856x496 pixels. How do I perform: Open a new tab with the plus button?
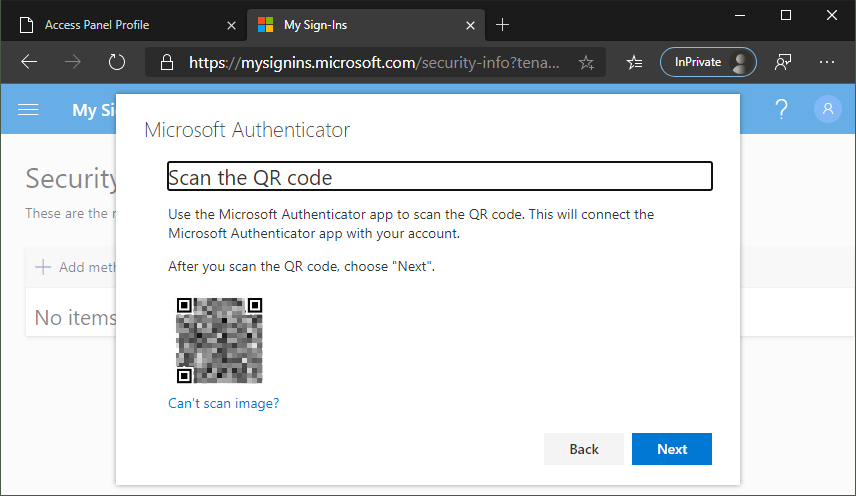point(502,24)
